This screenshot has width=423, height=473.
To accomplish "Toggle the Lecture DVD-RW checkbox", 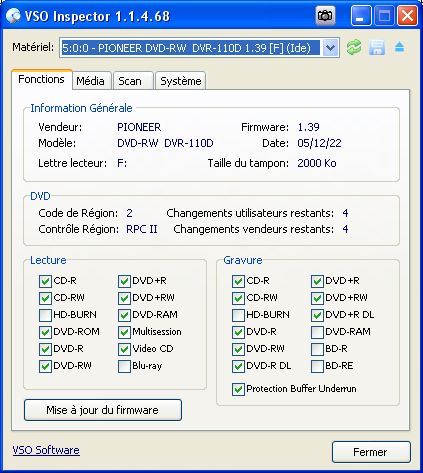I will click(45, 366).
